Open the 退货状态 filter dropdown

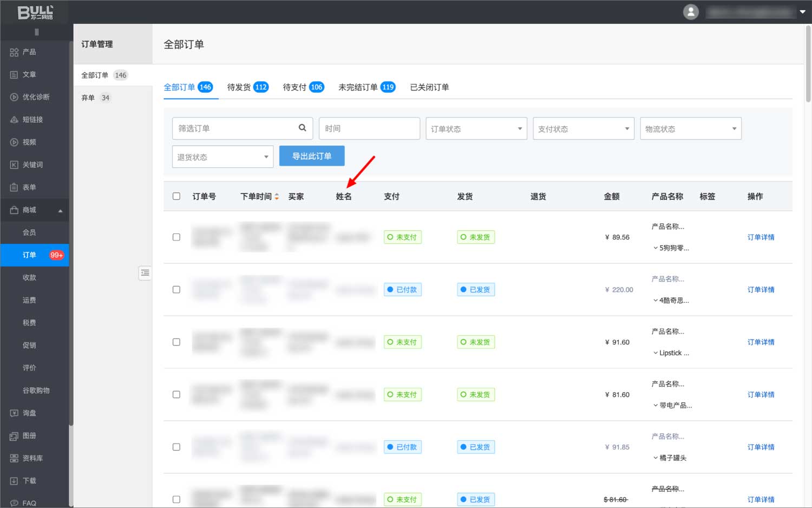(x=222, y=157)
